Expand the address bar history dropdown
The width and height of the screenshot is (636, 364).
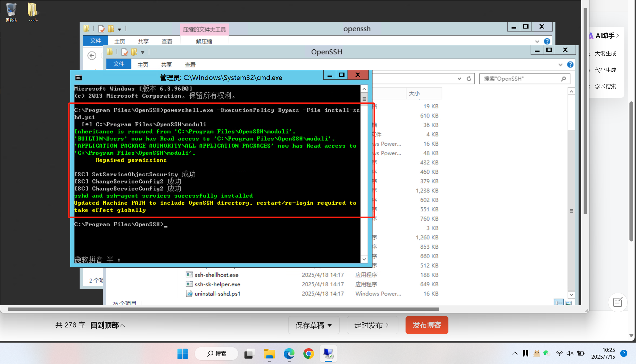459,79
